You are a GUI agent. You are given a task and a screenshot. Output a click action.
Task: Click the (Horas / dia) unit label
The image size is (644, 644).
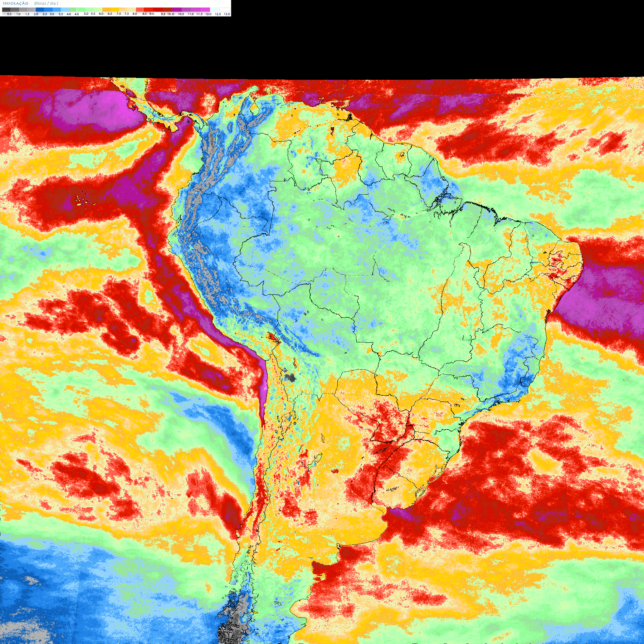(x=46, y=3)
